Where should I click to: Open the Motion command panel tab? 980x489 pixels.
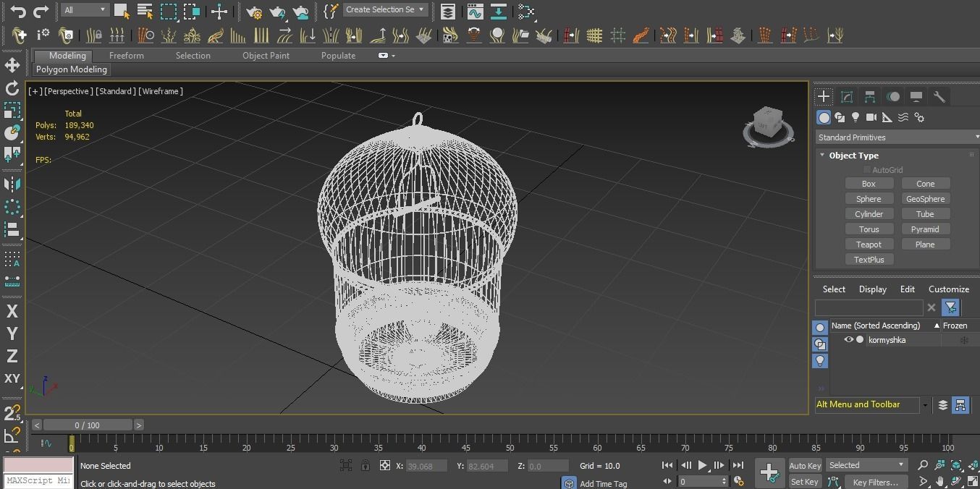click(893, 97)
